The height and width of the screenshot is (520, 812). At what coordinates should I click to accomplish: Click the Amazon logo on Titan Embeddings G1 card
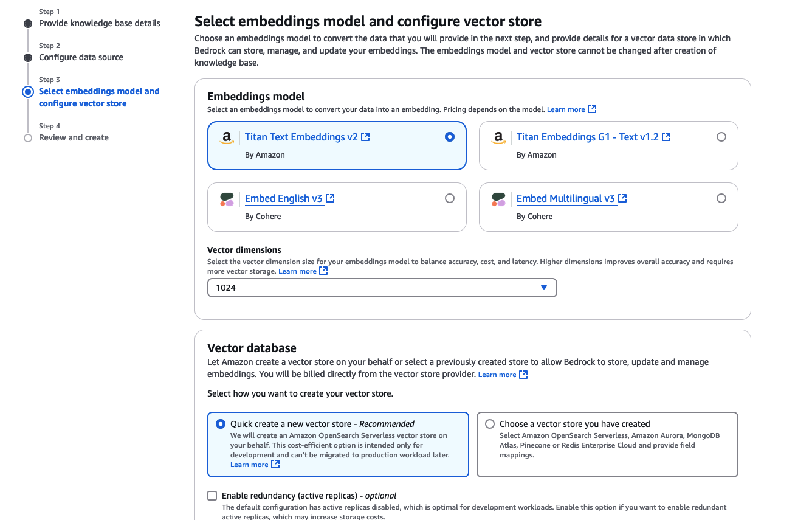(498, 138)
